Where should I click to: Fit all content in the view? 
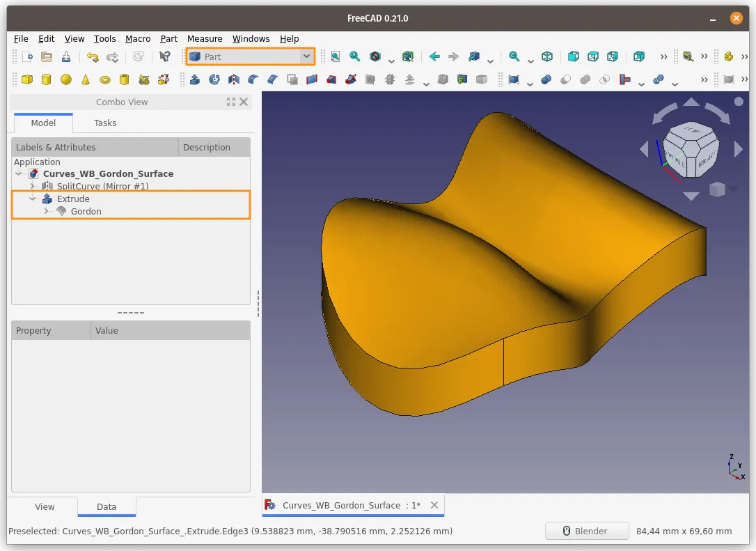(336, 56)
